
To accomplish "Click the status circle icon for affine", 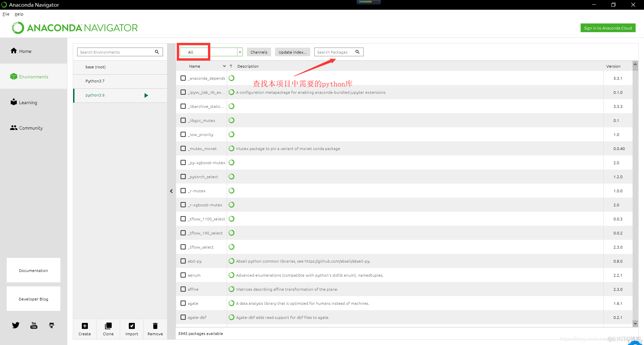I will (x=231, y=289).
